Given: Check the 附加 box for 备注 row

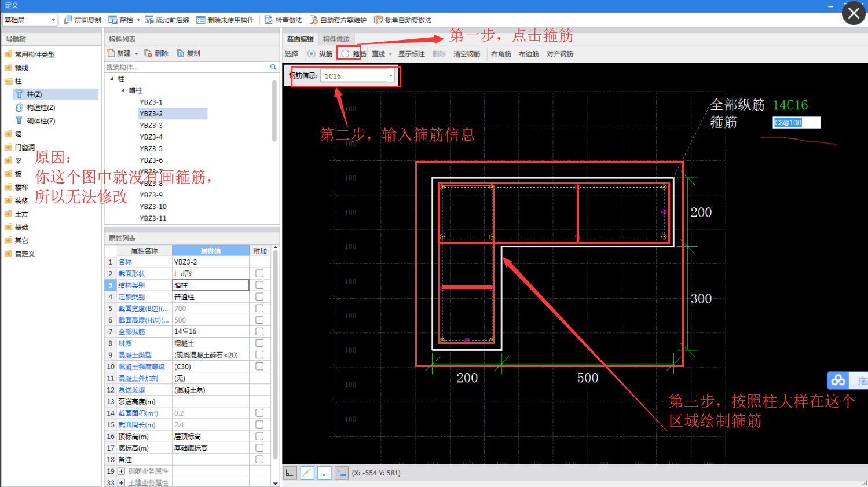Looking at the screenshot, I should coord(259,459).
